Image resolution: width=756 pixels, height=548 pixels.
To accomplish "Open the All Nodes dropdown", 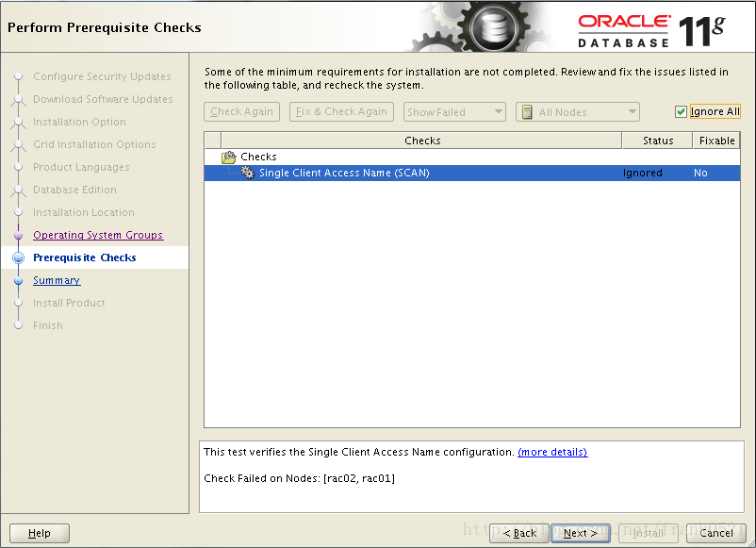I will click(x=578, y=112).
